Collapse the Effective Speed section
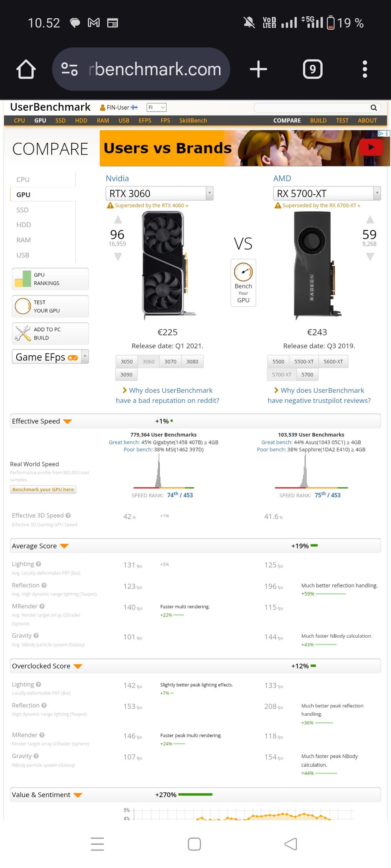The image size is (391, 868). pos(68,421)
